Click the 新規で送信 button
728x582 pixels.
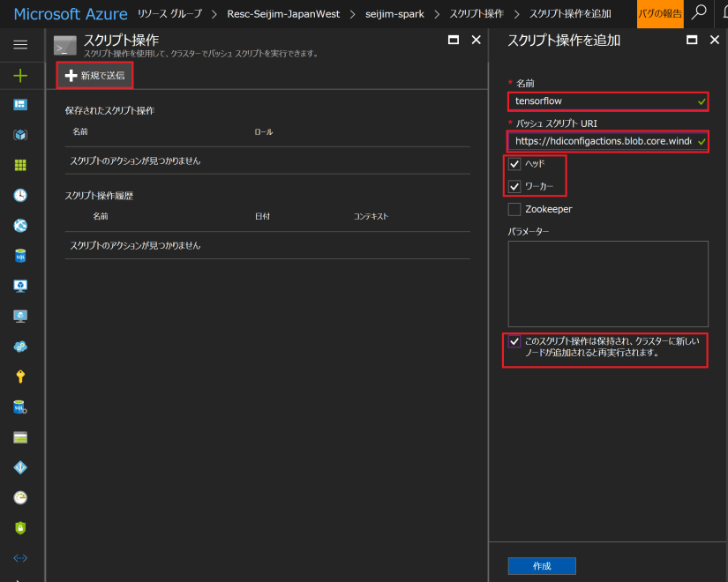[x=95, y=76]
